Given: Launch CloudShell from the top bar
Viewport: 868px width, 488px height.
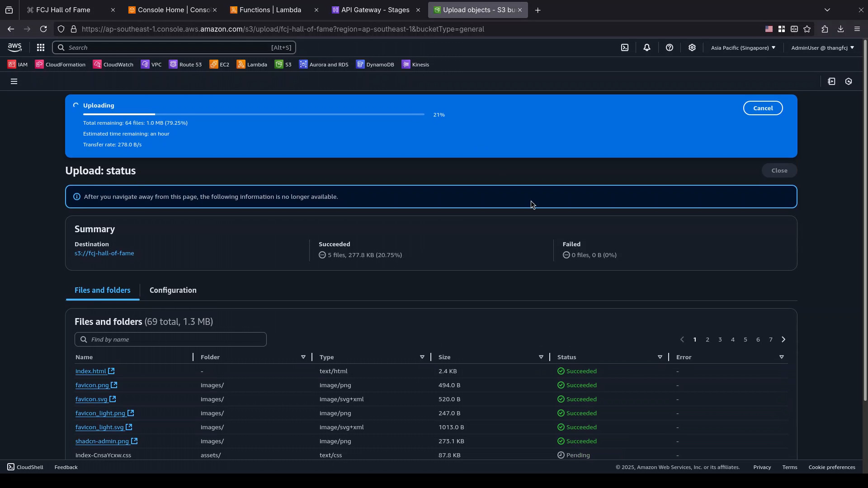Looking at the screenshot, I should point(625,47).
